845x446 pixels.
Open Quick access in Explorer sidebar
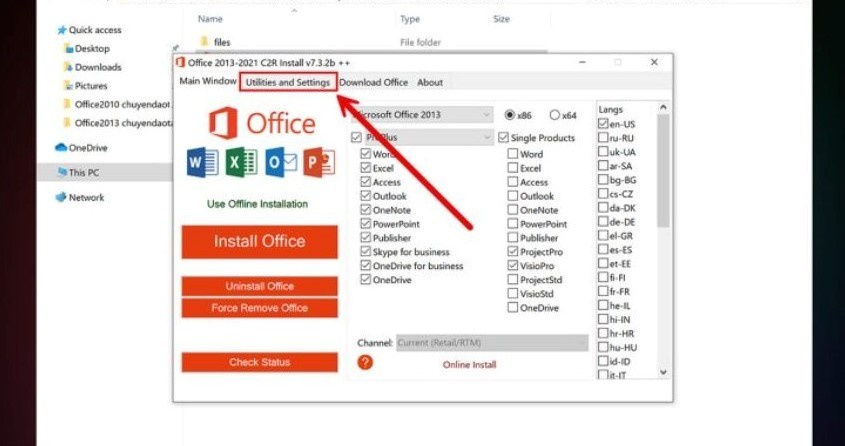(89, 30)
